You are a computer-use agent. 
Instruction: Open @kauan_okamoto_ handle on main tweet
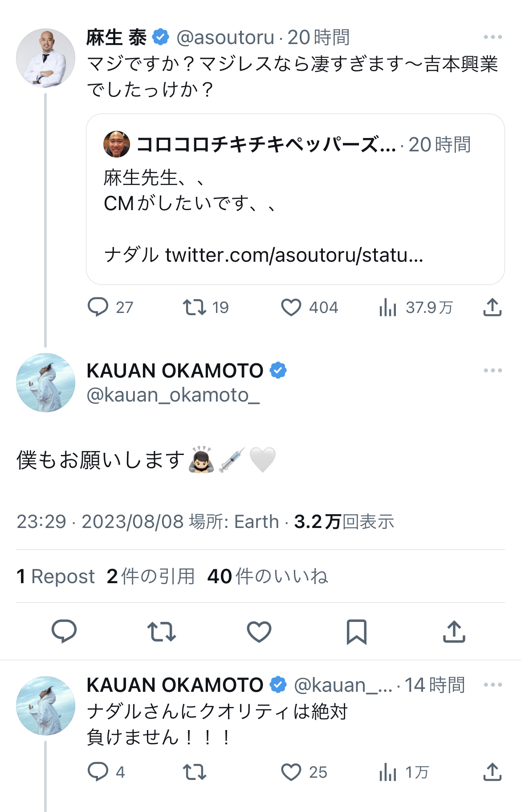click(x=173, y=395)
